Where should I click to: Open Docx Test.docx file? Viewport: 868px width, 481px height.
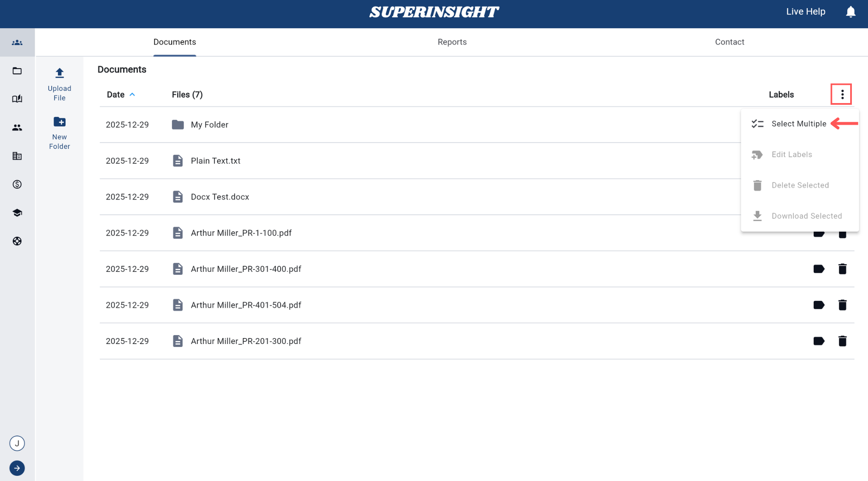(x=220, y=197)
